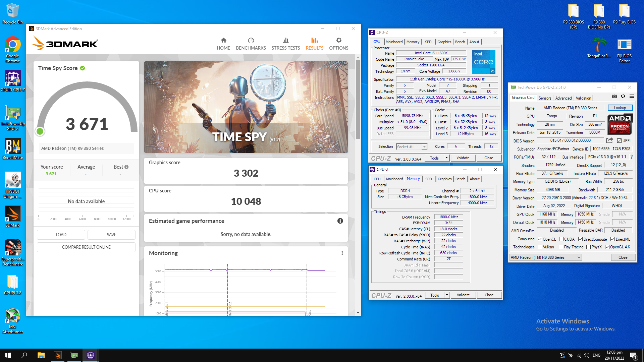Click the LOAD button in 3DMark
Screen dimensions: 644x362
click(61, 235)
